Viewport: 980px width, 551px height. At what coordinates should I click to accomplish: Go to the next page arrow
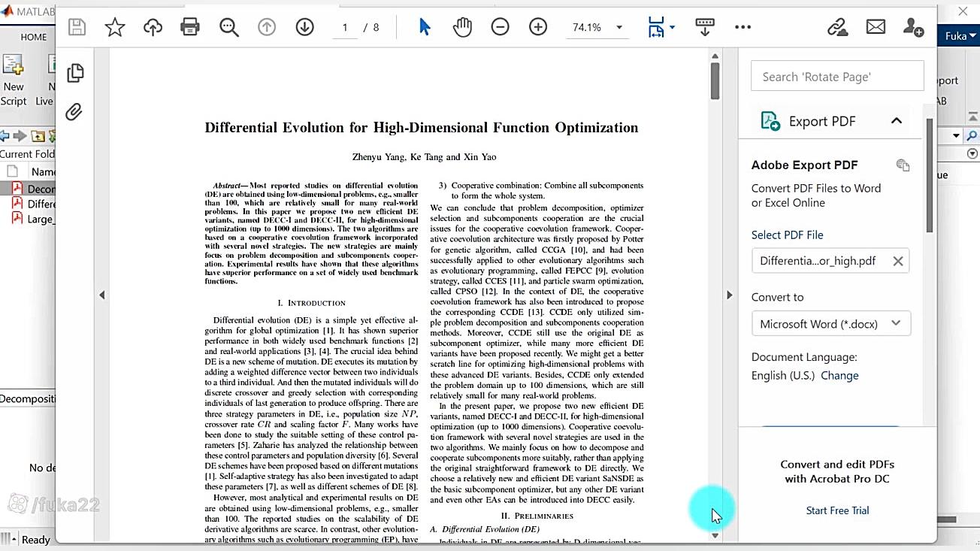pyautogui.click(x=304, y=28)
